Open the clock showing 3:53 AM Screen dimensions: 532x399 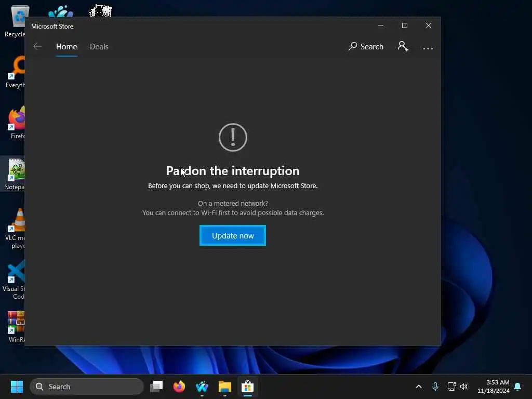click(494, 387)
